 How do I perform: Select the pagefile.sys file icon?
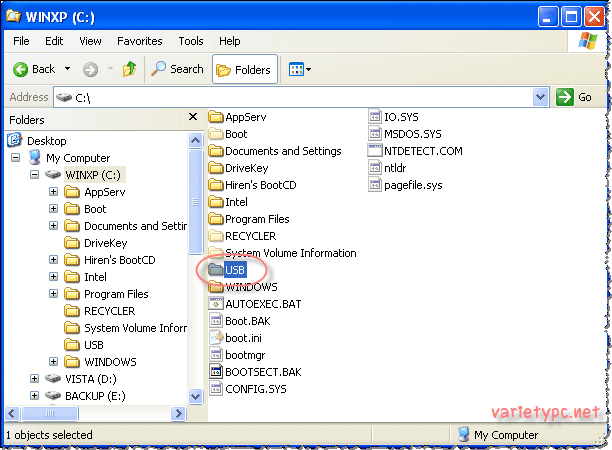(x=375, y=185)
